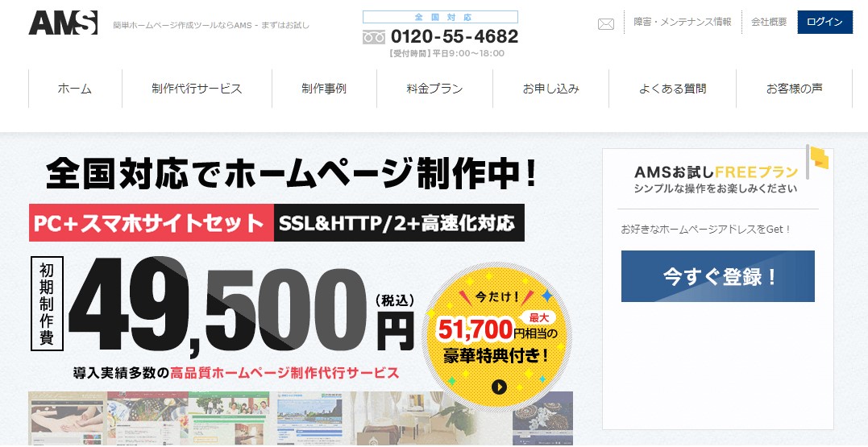The width and height of the screenshot is (868, 447).
Task: Click the massage site sample thumbnail
Action: [68, 418]
